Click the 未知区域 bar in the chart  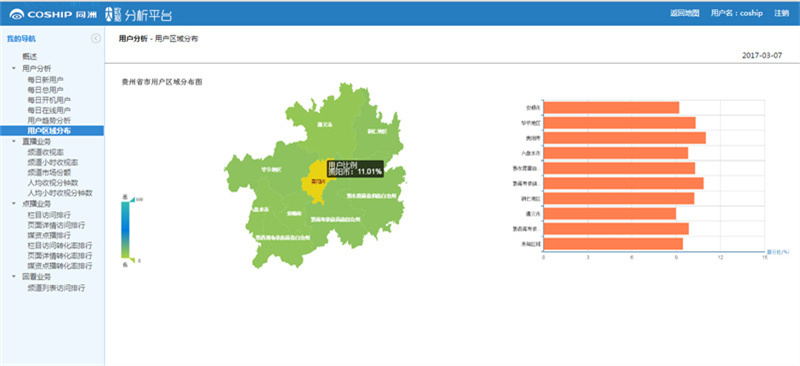click(x=613, y=243)
